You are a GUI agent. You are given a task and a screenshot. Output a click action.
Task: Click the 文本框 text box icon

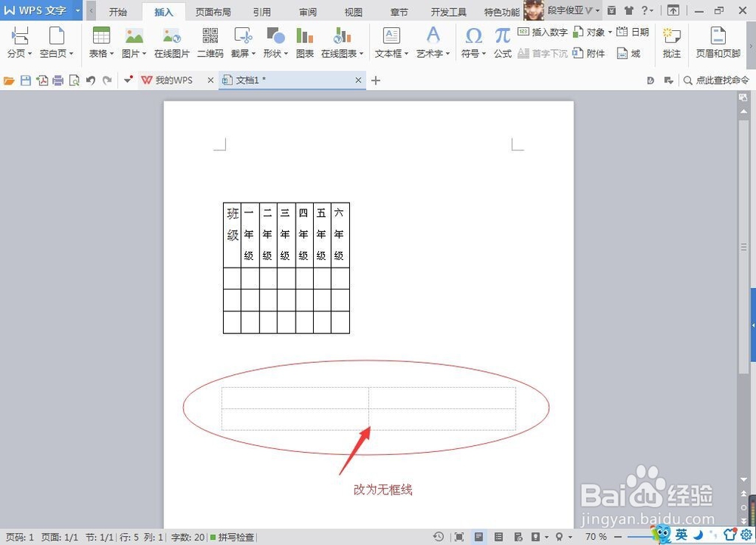click(391, 36)
